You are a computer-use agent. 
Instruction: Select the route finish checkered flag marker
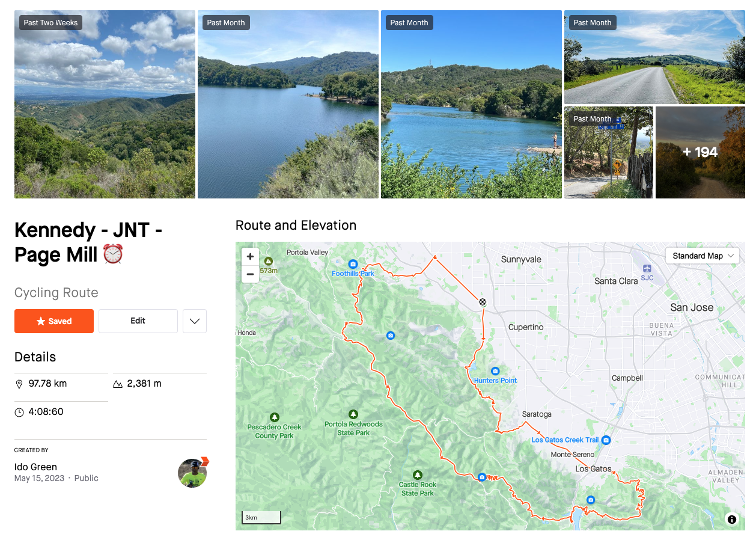point(483,302)
